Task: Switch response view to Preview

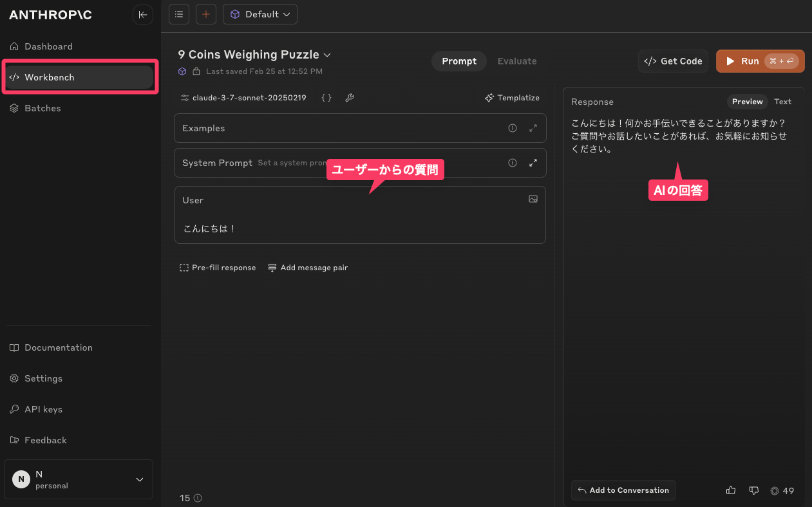Action: tap(747, 102)
